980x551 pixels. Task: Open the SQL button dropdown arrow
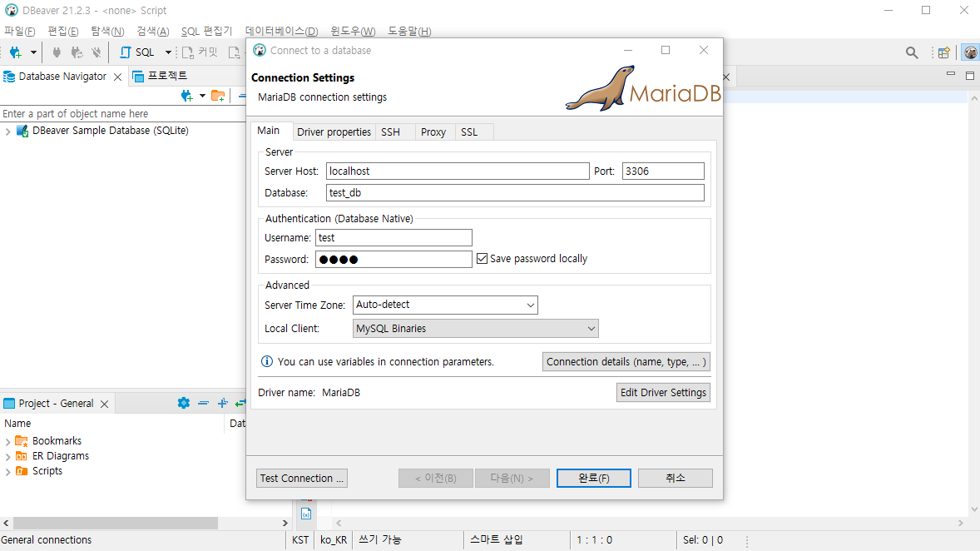pos(168,52)
